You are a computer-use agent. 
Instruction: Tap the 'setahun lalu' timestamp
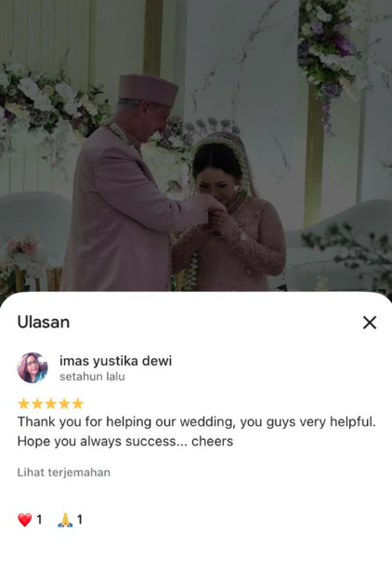coord(92,377)
